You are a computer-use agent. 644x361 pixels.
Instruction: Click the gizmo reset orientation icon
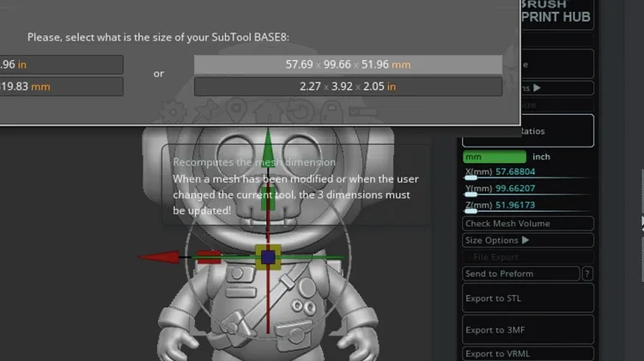coord(298,111)
